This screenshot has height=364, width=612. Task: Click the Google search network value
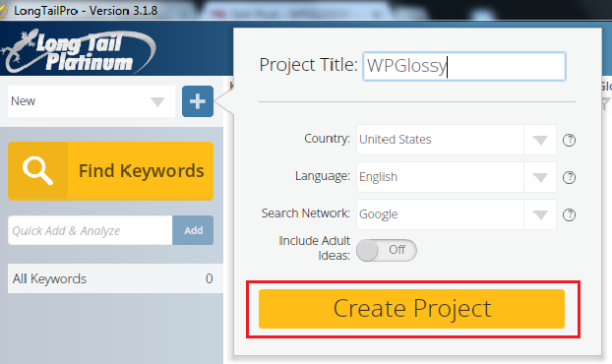(x=378, y=214)
